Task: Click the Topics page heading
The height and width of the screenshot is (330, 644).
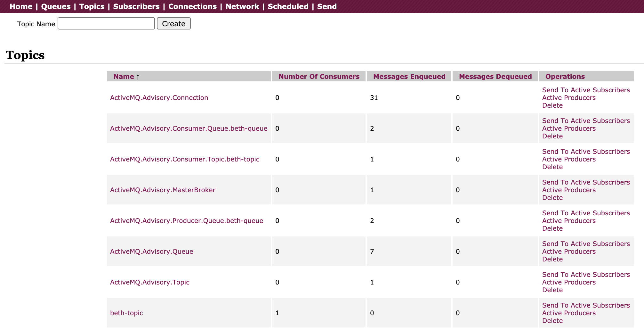Action: (x=25, y=55)
